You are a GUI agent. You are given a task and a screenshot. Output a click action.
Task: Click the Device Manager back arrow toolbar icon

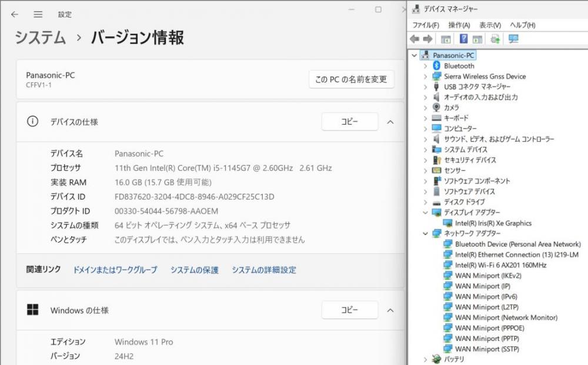[x=415, y=39]
